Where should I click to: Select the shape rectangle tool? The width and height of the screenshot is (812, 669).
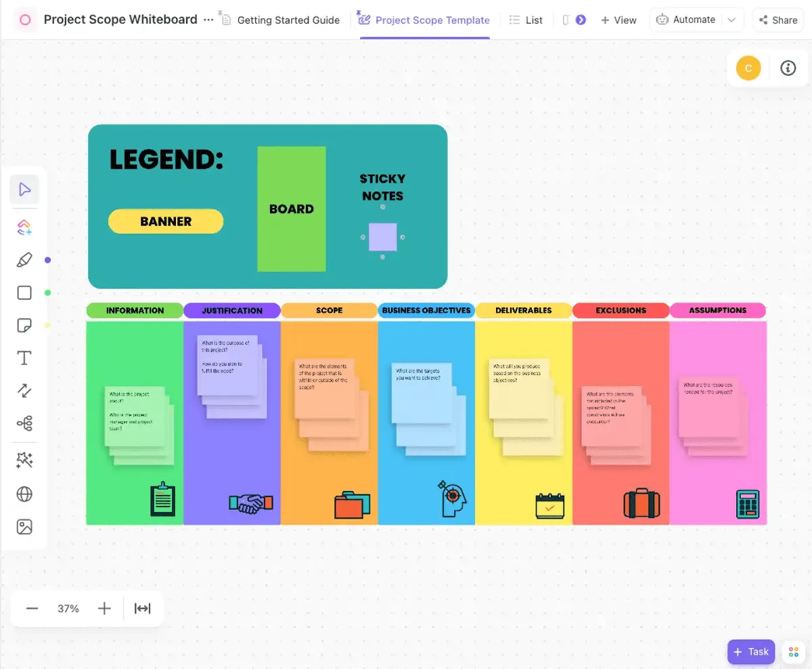(24, 293)
